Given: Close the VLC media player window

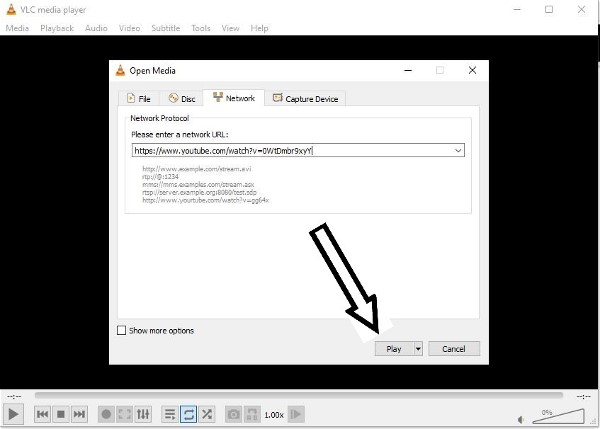Looking at the screenshot, I should pos(581,9).
